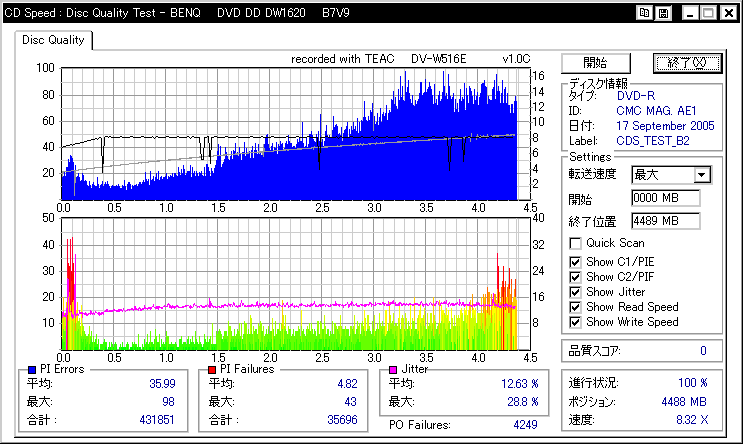This screenshot has width=743, height=444.
Task: Toggle the Show C1/PIE checkbox
Action: (575, 262)
